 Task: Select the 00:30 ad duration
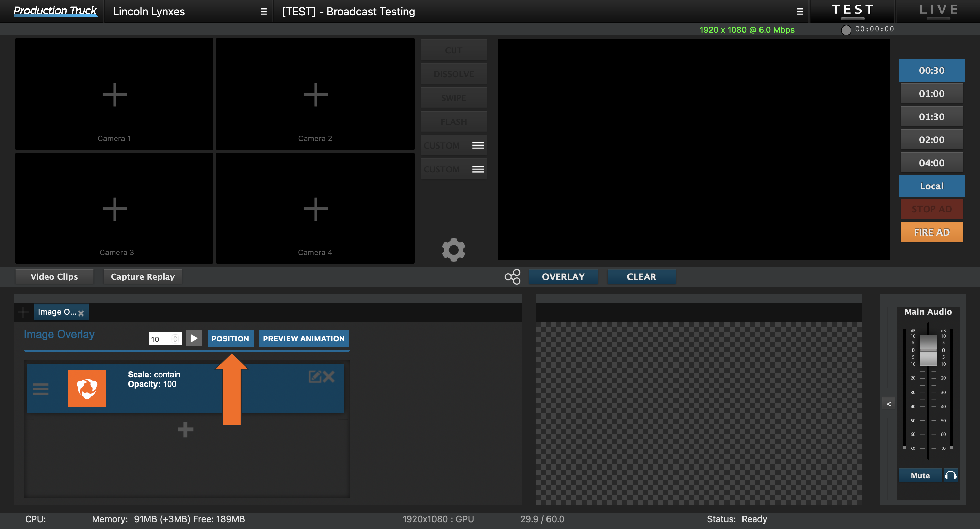coord(931,70)
